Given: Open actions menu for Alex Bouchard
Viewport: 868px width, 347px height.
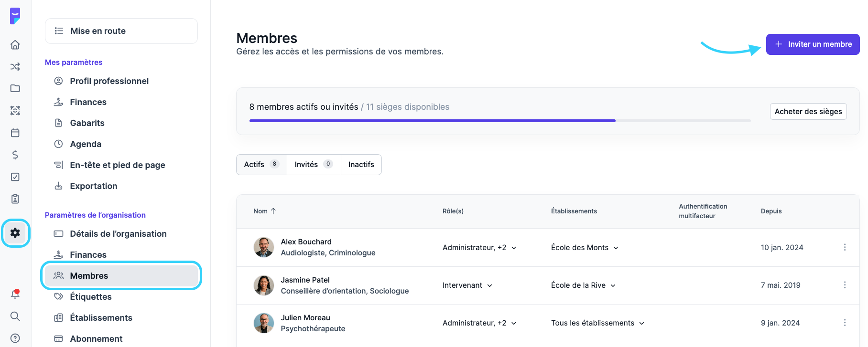Looking at the screenshot, I should point(845,247).
